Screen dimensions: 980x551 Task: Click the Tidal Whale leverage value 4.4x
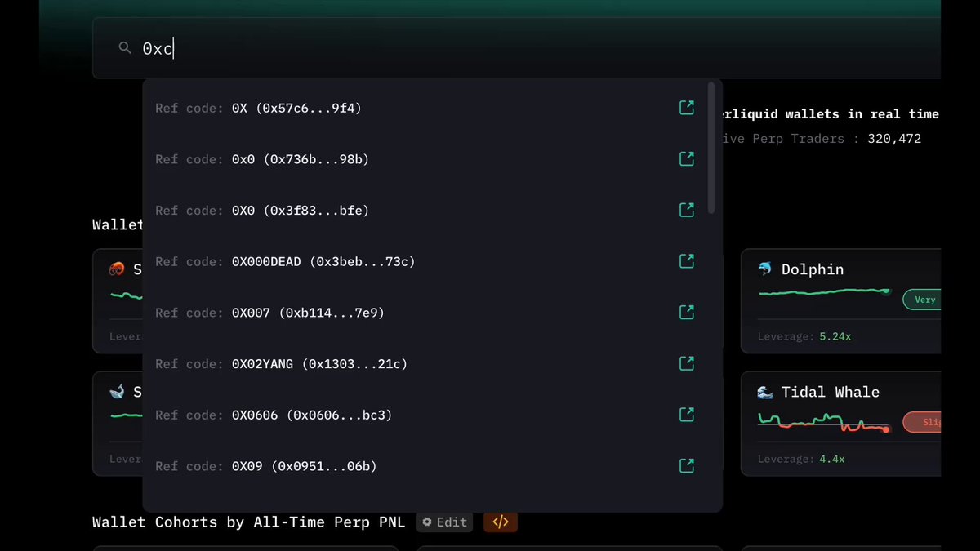tap(832, 459)
